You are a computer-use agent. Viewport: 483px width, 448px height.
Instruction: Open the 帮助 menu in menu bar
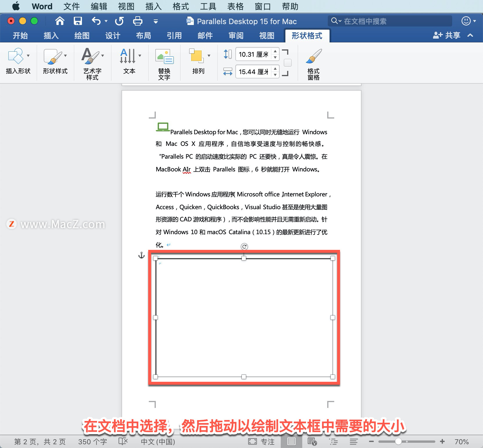290,6
